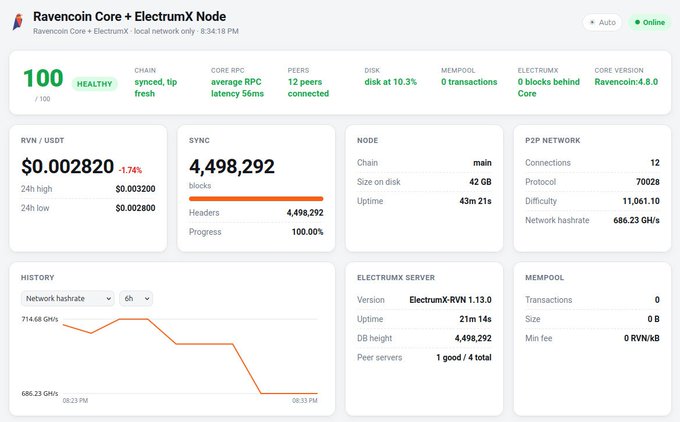Click the HEALTHY status badge
Viewport: 680px width, 422px height.
click(x=95, y=84)
